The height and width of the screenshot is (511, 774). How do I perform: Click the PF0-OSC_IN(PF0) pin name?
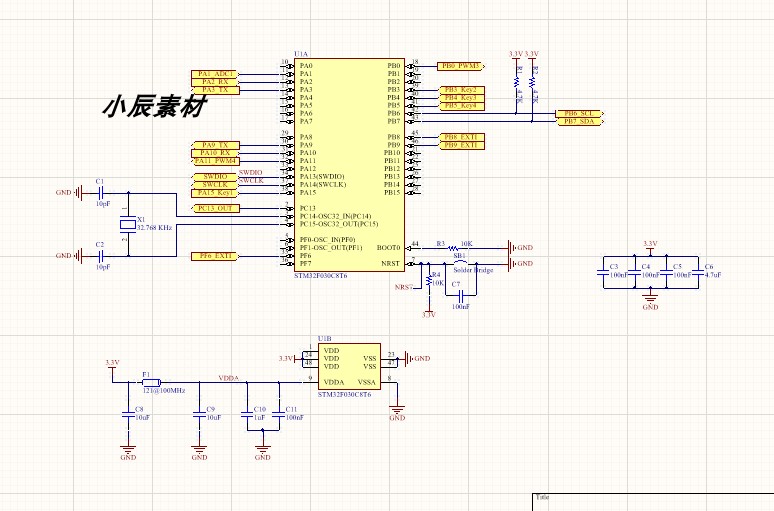pyautogui.click(x=327, y=240)
